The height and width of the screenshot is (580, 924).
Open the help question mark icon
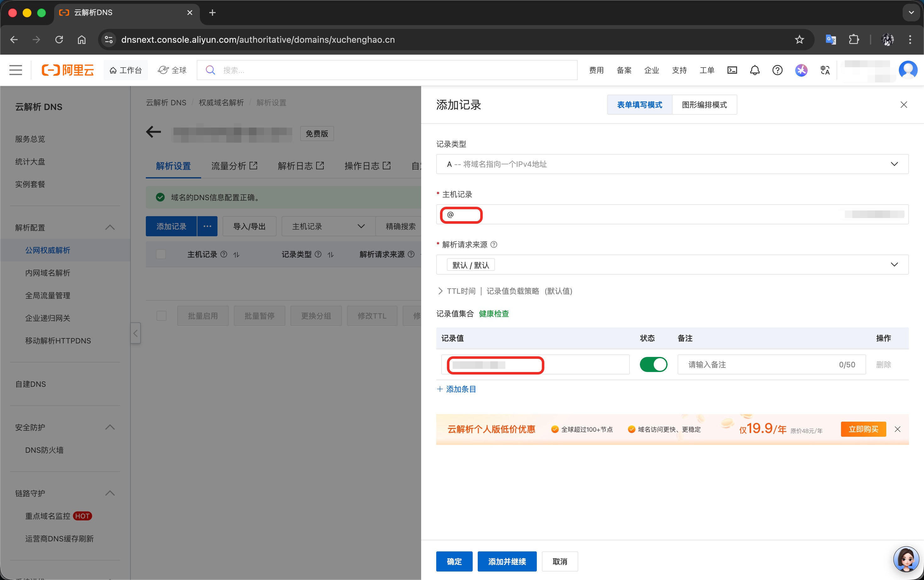(777, 70)
